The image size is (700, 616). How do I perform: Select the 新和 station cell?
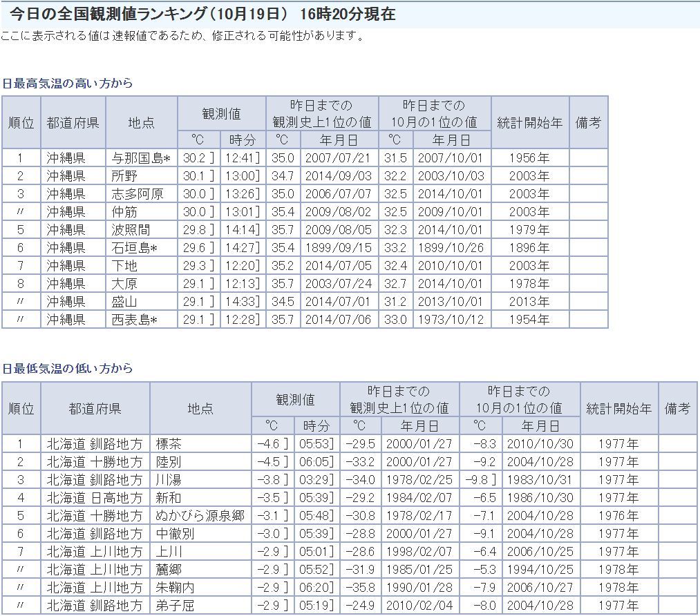click(200, 498)
